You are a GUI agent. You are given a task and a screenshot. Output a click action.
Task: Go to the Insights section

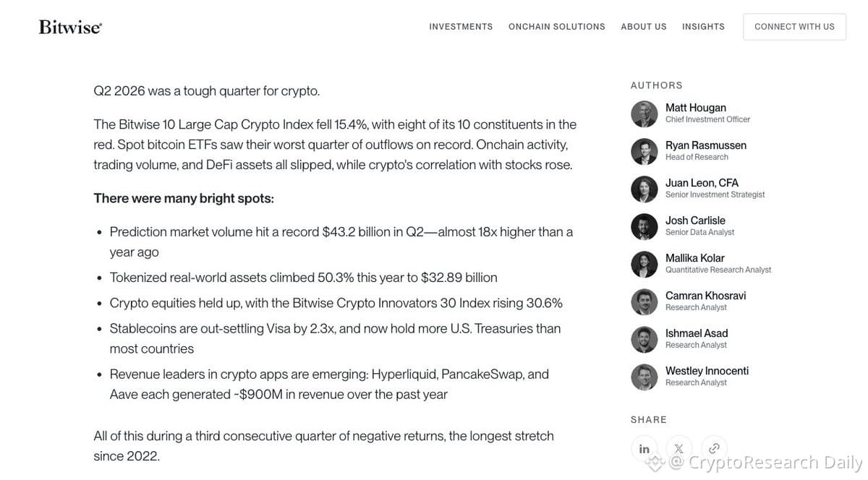(703, 27)
